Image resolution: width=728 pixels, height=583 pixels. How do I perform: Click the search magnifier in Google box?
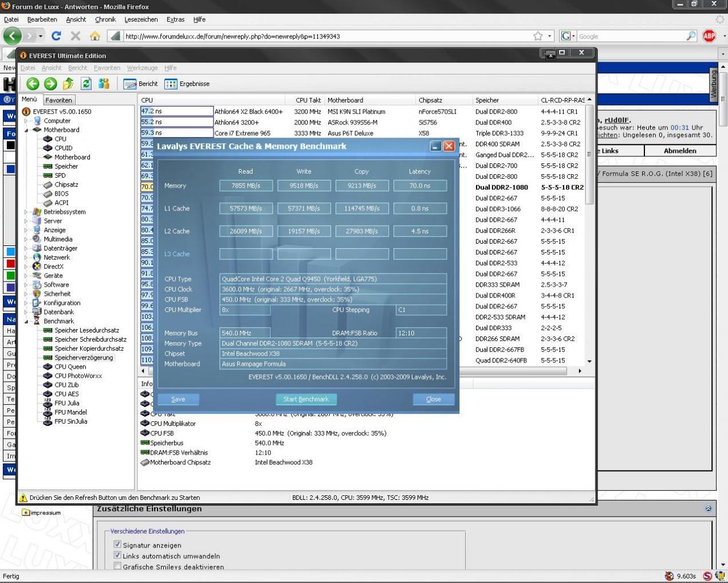pyautogui.click(x=691, y=36)
